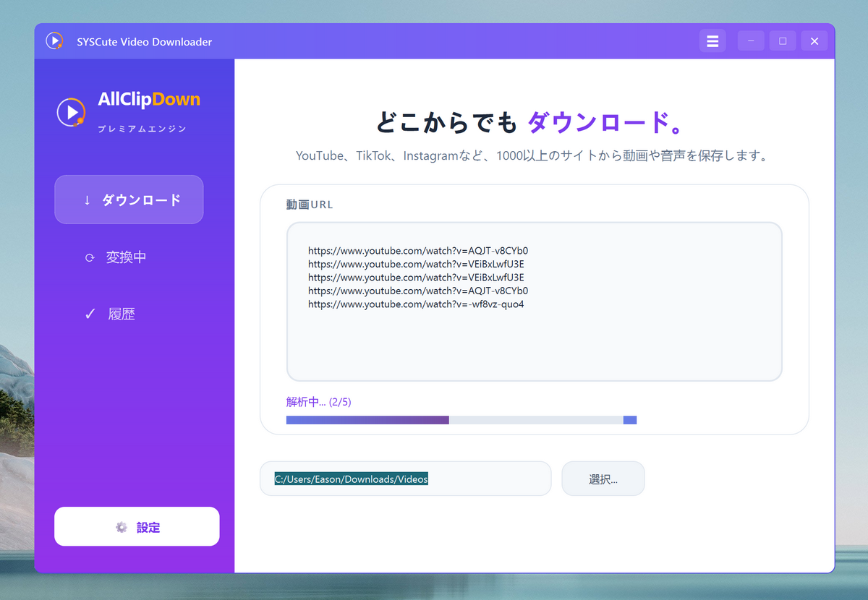This screenshot has height=600, width=868.
Task: Open the hamburger menu in title bar
Action: point(712,41)
